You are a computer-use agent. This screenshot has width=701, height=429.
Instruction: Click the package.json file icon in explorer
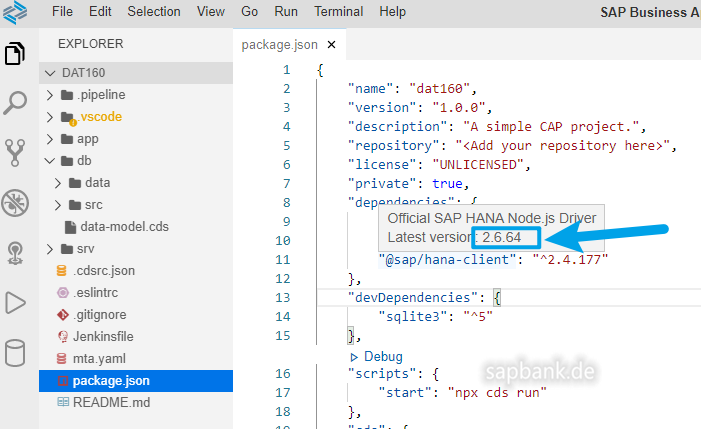[63, 381]
